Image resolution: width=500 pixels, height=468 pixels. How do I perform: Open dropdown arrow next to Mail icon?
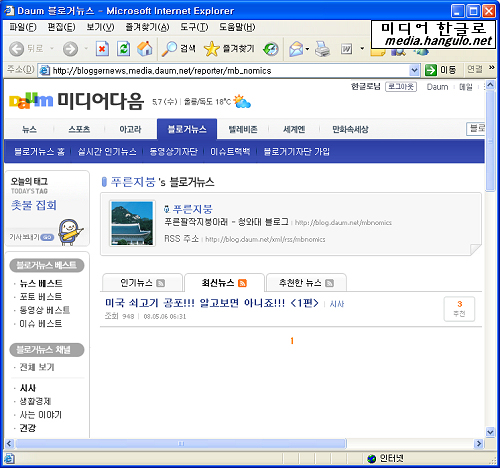click(x=307, y=49)
